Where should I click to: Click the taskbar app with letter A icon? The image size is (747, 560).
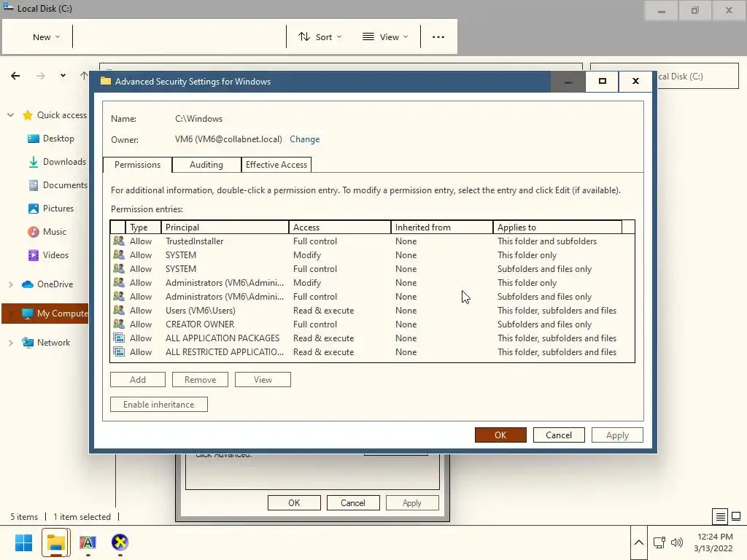pyautogui.click(x=88, y=542)
